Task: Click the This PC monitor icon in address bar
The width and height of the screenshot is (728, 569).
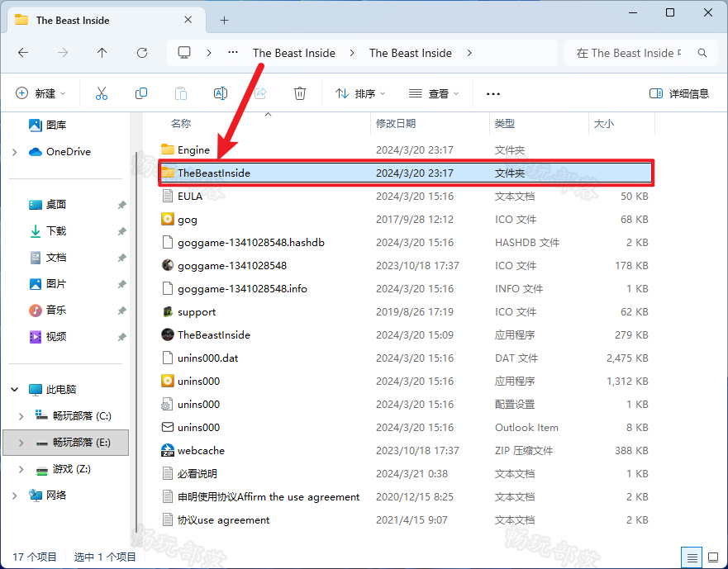Action: (x=184, y=53)
